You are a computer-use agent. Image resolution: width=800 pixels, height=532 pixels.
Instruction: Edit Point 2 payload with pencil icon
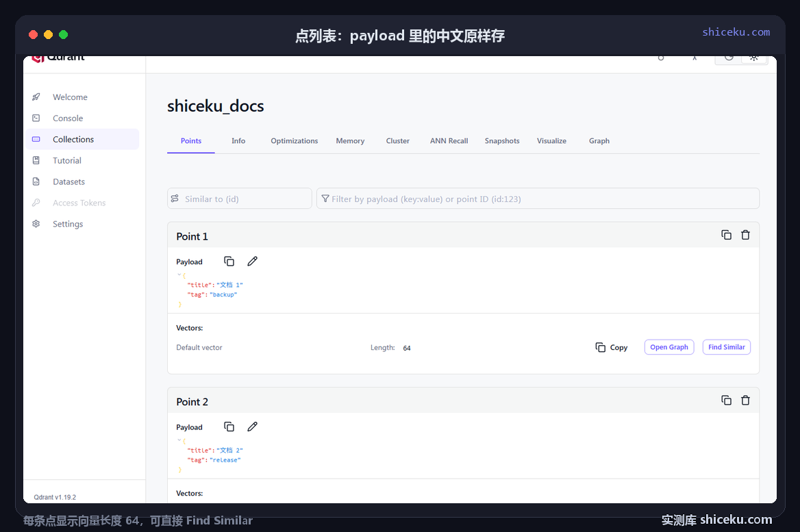tap(253, 427)
